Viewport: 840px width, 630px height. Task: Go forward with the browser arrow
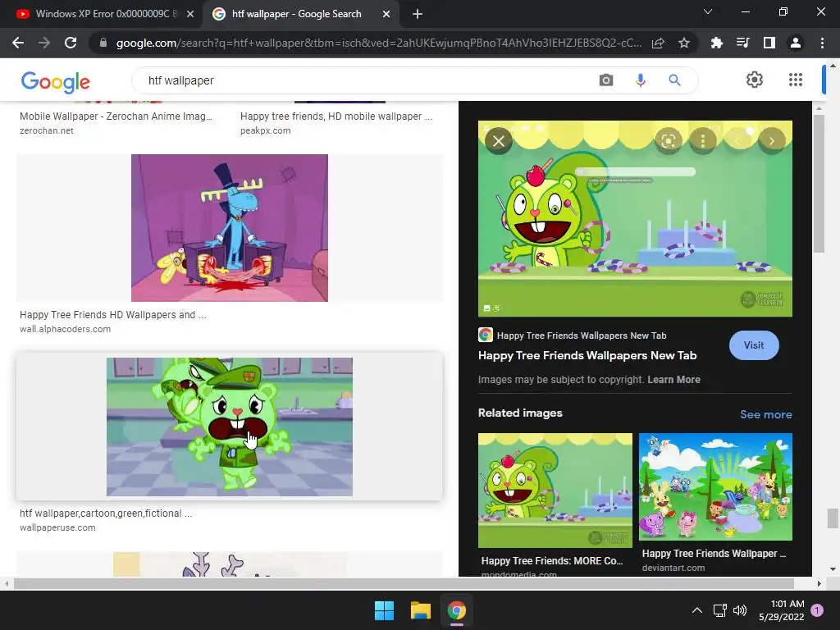click(x=44, y=43)
